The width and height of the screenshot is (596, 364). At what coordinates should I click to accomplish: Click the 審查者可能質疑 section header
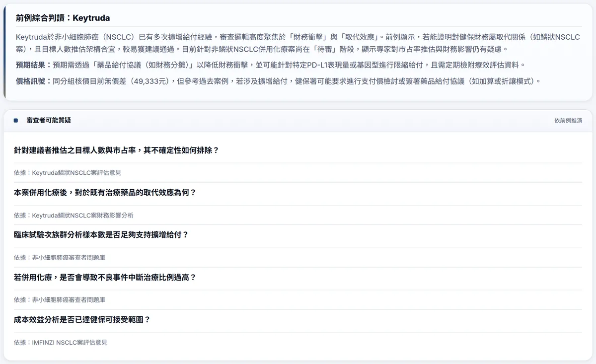pos(48,121)
